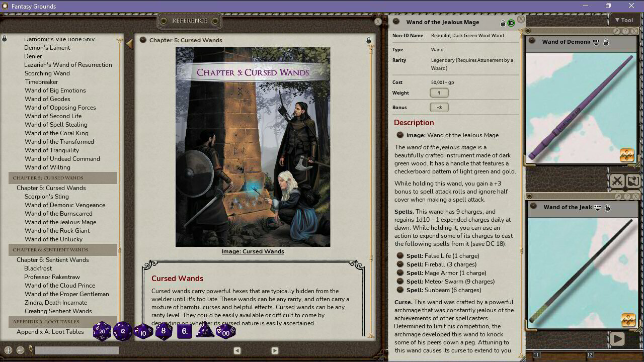Click the next page arrow below the reference text
The image size is (644, 362).
pyautogui.click(x=275, y=350)
